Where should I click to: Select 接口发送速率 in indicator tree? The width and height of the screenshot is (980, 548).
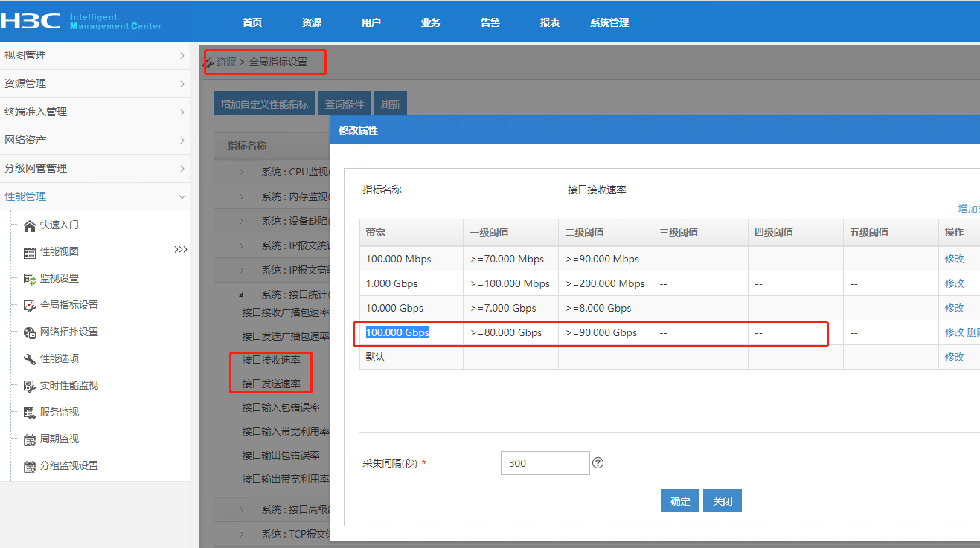tap(271, 384)
